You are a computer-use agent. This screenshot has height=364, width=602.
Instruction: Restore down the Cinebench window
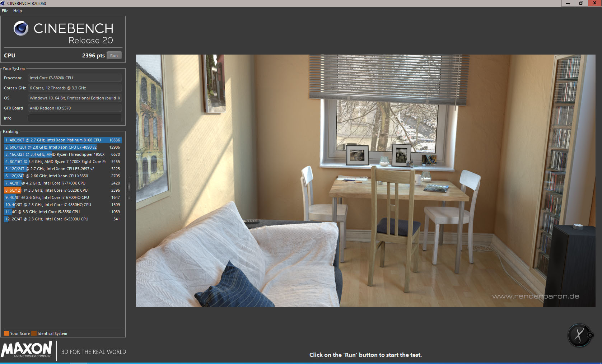[x=581, y=3]
